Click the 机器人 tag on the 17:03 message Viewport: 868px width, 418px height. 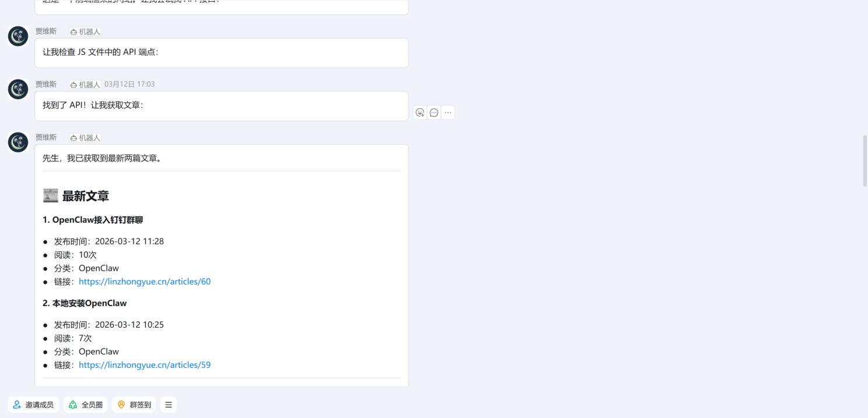[85, 85]
